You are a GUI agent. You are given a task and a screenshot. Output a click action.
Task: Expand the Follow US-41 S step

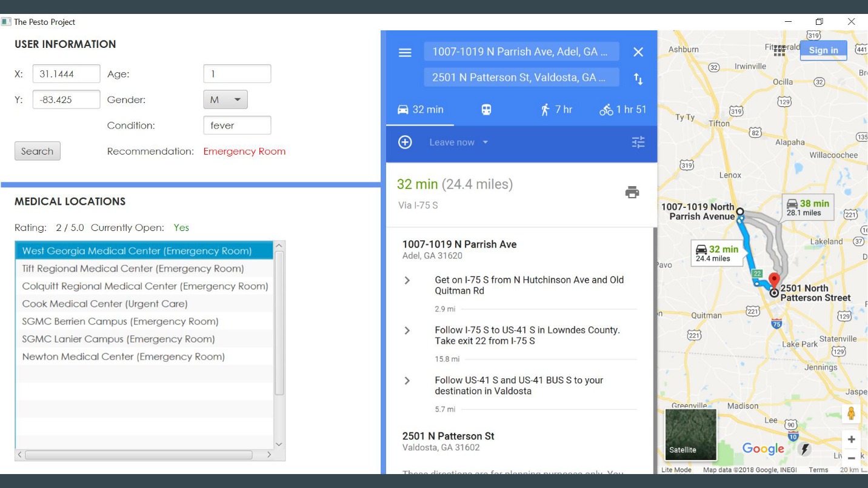(x=407, y=381)
